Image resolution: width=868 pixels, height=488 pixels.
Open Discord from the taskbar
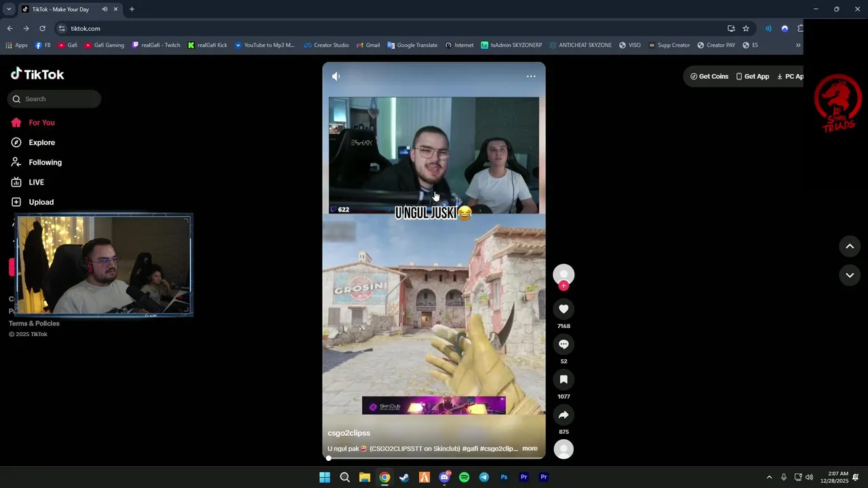click(x=444, y=477)
